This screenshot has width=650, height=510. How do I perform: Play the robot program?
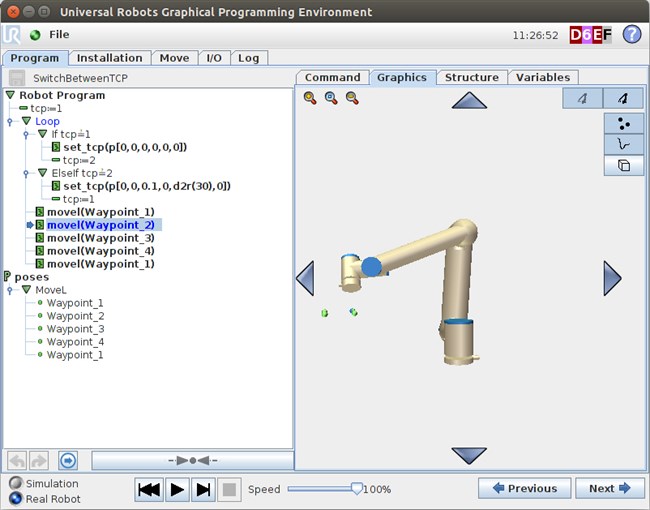tap(177, 490)
